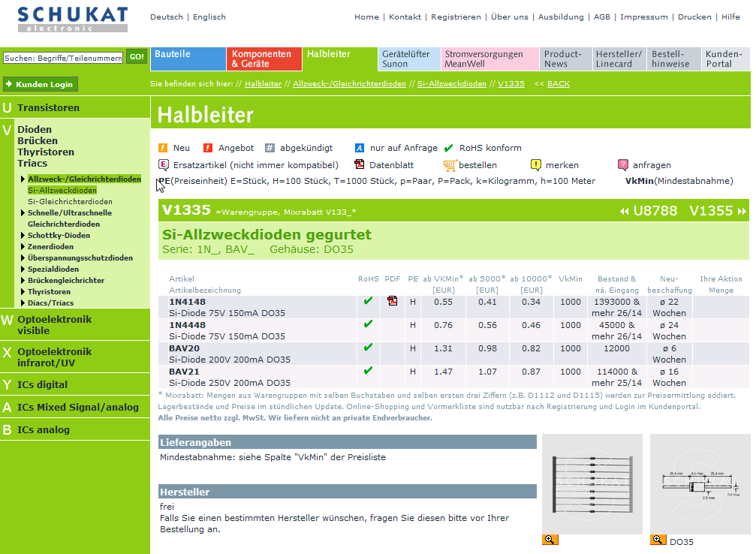Expand Thyristoren arrow
The height and width of the screenshot is (554, 756).
tap(23, 292)
